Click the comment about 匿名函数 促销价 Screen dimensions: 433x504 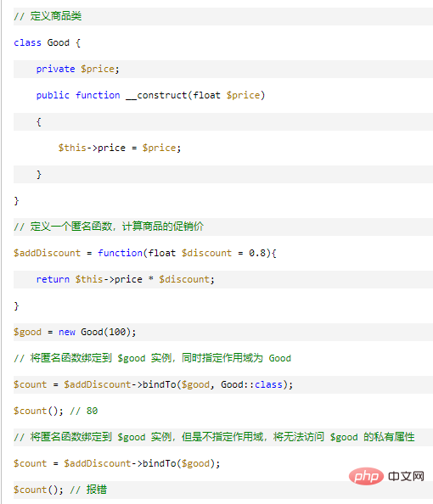(109, 227)
